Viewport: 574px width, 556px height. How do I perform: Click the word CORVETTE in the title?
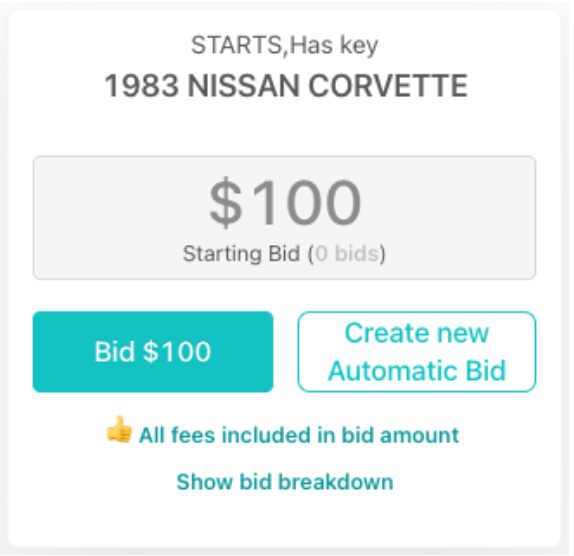[388, 86]
